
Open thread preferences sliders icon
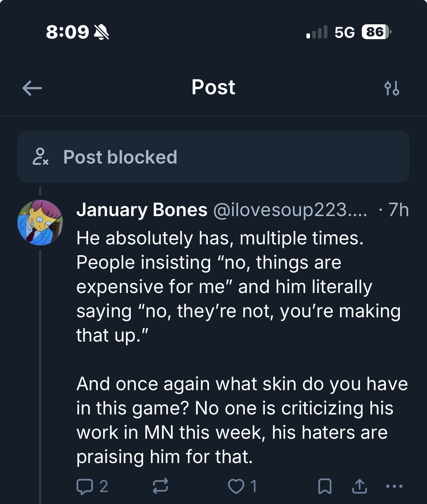coord(392,88)
